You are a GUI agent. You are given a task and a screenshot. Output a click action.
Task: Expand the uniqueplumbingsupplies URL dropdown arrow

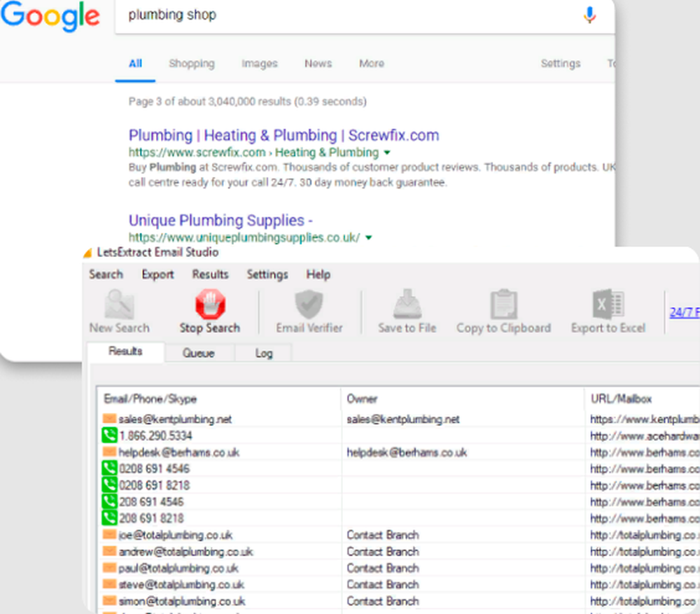pyautogui.click(x=368, y=237)
